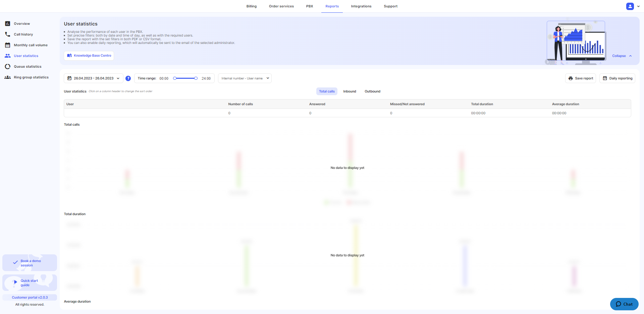Open the date range dropdown
Viewport: 644px width, 314px height.
[94, 78]
